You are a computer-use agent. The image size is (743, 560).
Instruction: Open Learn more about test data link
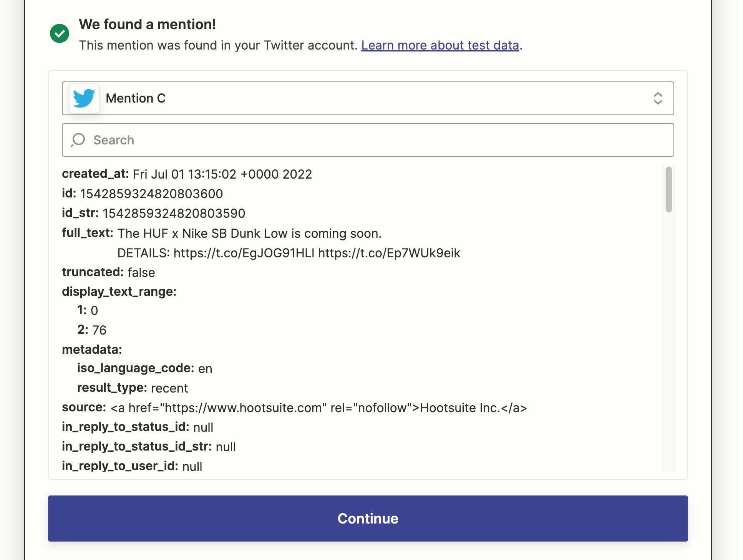click(x=440, y=45)
